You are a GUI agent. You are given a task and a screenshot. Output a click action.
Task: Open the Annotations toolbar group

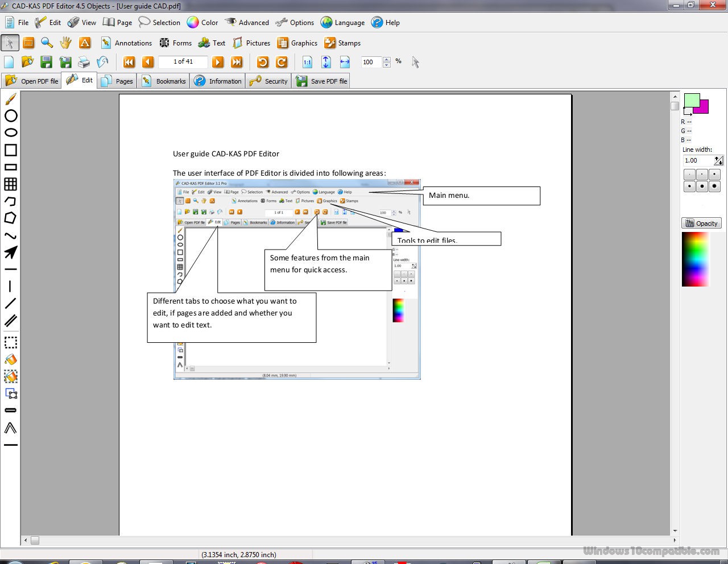point(126,43)
